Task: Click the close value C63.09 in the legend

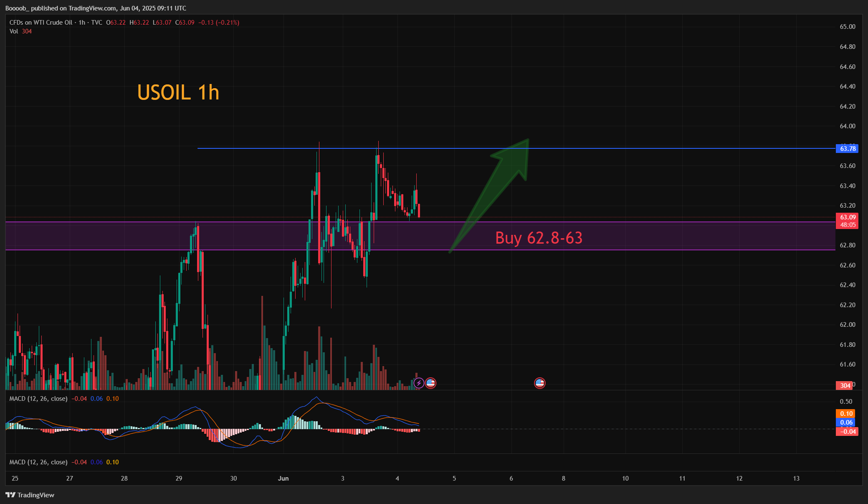Action: coord(185,23)
